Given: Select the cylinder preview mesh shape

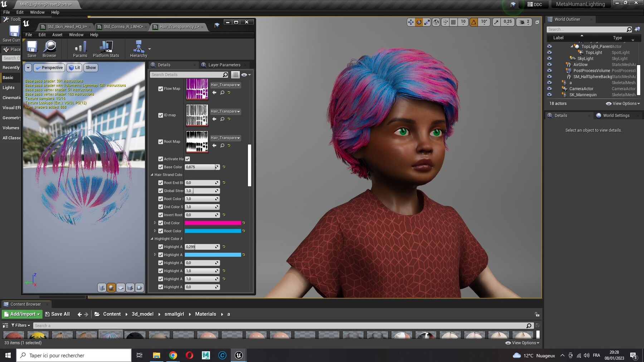Looking at the screenshot, I should coord(102,288).
